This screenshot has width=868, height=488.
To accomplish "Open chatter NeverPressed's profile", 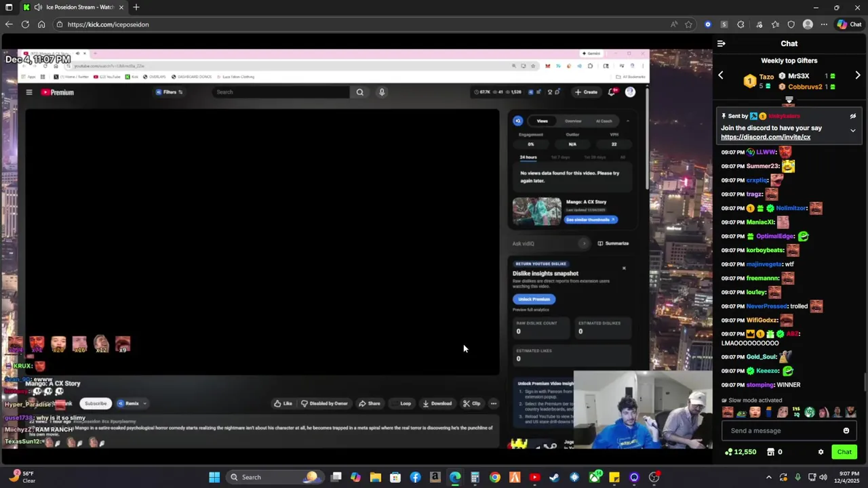I will [766, 306].
